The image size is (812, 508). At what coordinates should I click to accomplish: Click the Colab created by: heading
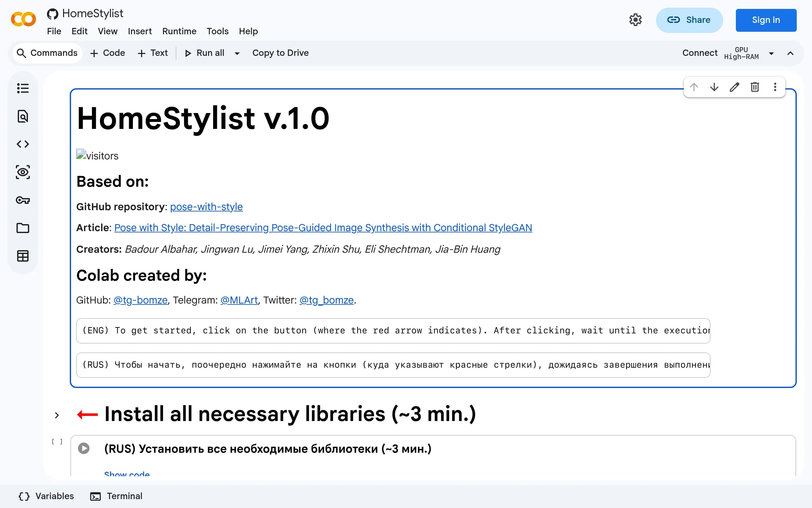click(141, 275)
